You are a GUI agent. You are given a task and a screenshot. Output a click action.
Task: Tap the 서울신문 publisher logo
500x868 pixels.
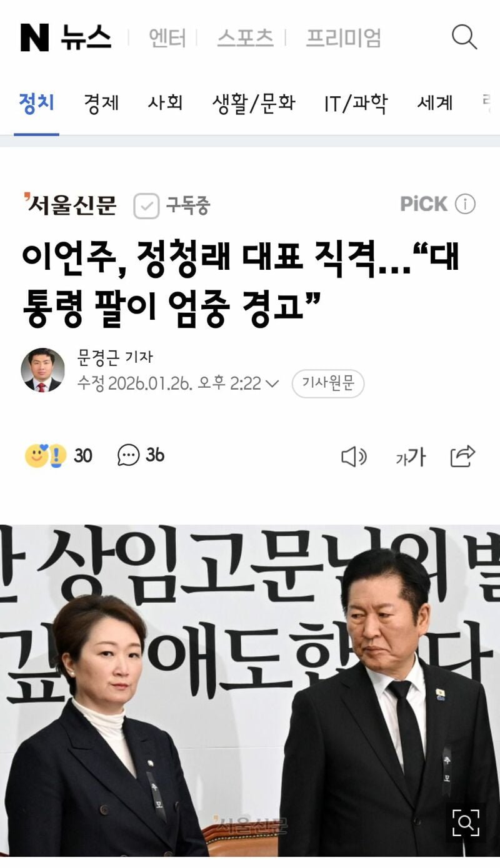point(70,204)
